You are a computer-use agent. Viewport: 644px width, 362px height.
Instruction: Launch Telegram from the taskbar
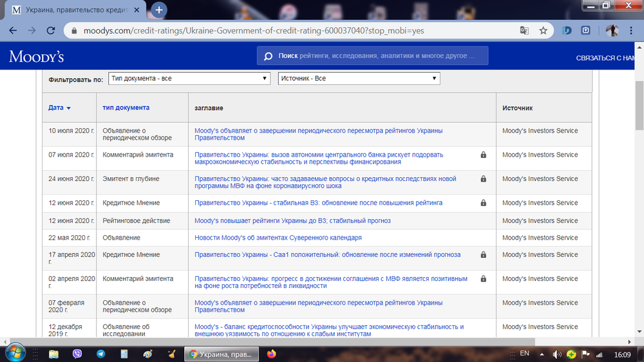click(100, 354)
